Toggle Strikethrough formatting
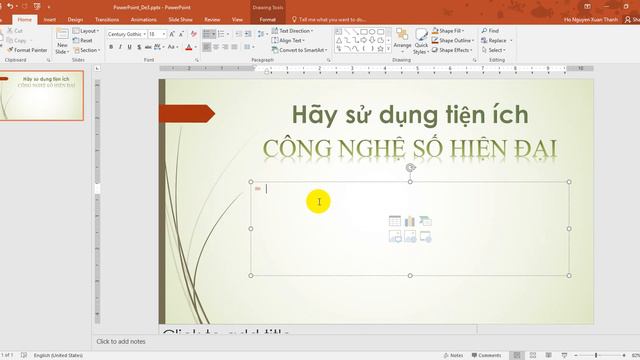640x360 pixels. [148, 47]
